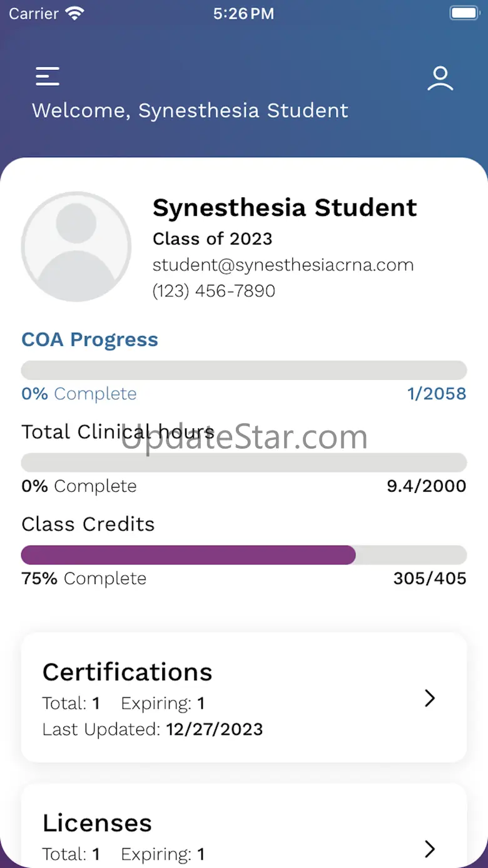This screenshot has width=488, height=868.
Task: Select the COA Progress heading
Action: tap(89, 339)
